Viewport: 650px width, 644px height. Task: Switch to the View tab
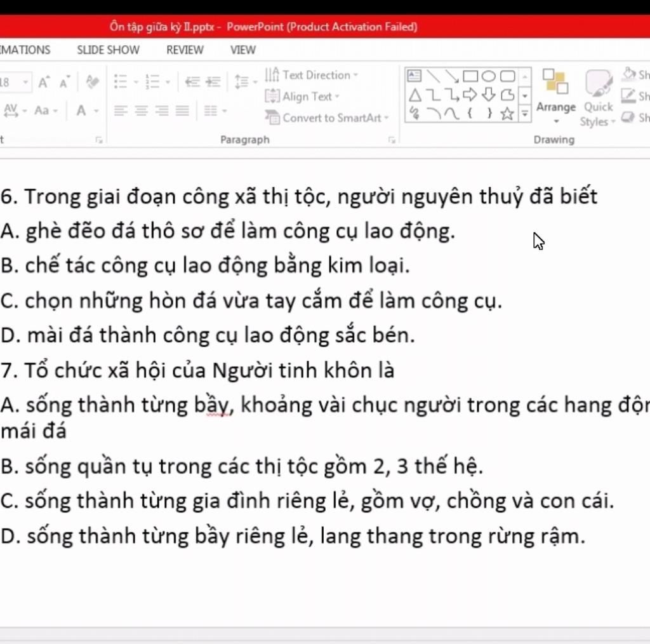tap(243, 50)
